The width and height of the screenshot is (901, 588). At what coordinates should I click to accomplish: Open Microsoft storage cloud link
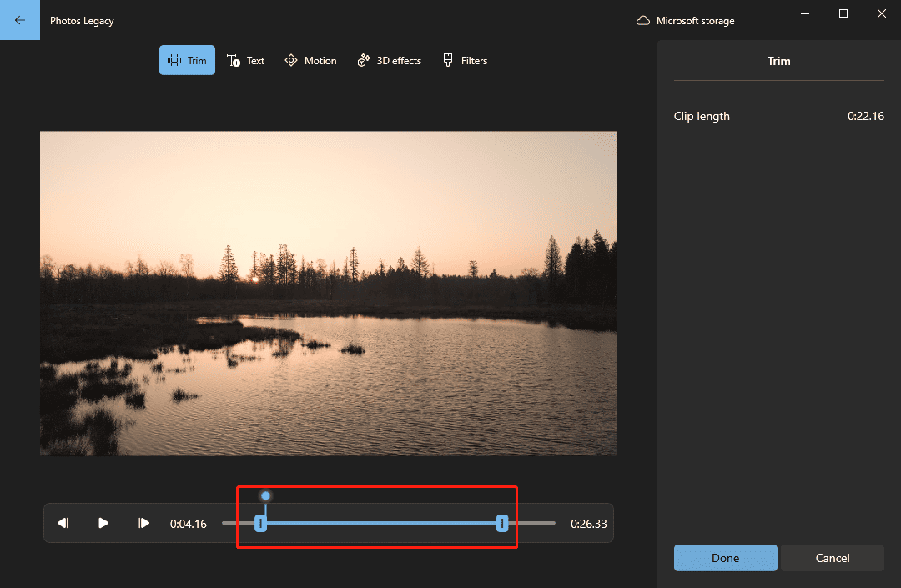pos(686,21)
